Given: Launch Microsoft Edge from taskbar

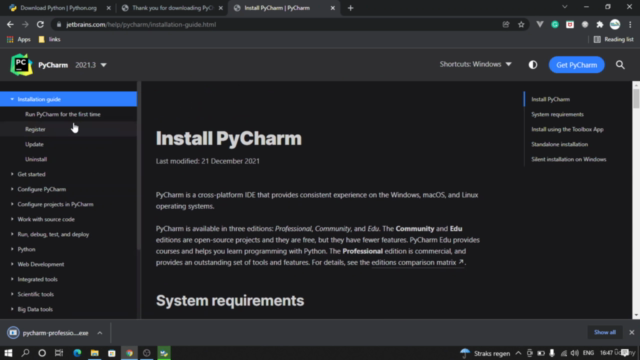Looking at the screenshot, I should [x=77, y=353].
